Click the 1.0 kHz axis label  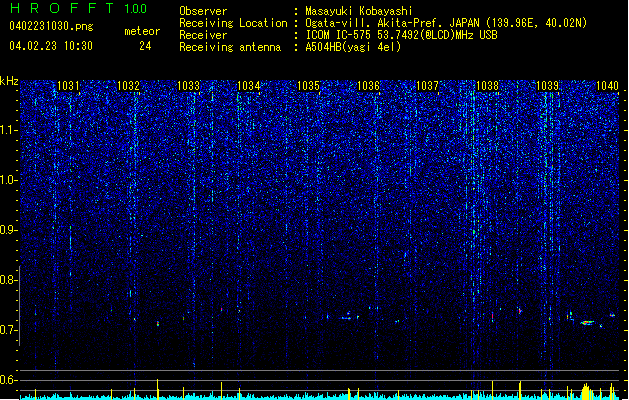pyautogui.click(x=9, y=180)
